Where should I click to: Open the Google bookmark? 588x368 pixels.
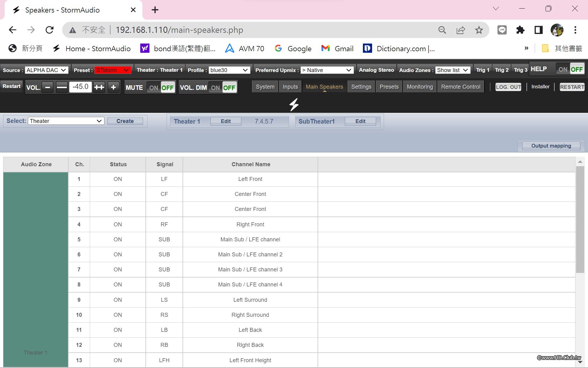293,48
